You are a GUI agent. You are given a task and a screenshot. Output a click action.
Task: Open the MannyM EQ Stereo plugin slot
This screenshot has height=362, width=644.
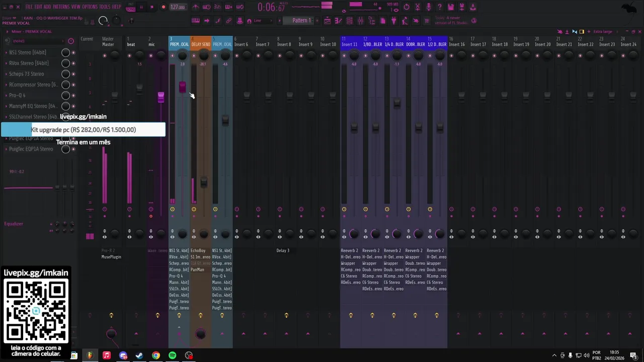click(x=33, y=106)
